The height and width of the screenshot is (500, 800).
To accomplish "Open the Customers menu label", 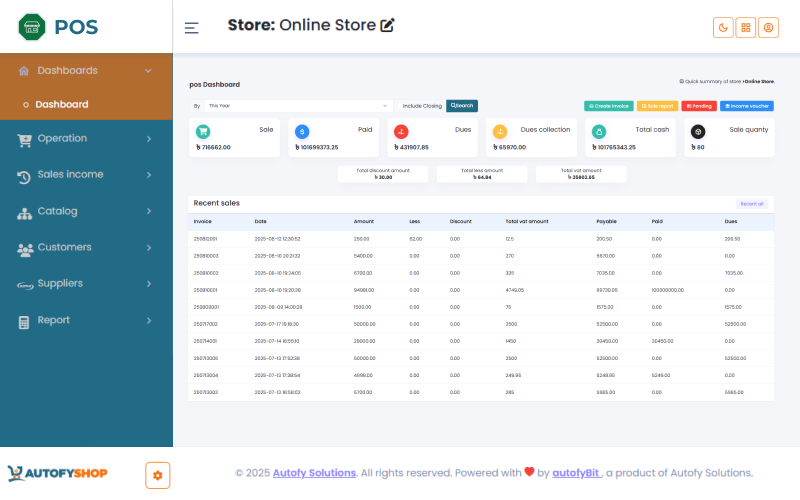I will coord(65,247).
